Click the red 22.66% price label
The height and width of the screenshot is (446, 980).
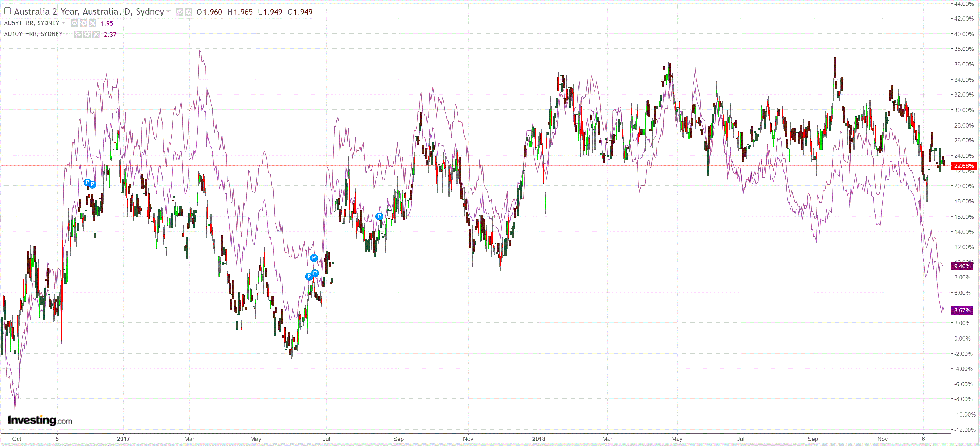point(964,166)
